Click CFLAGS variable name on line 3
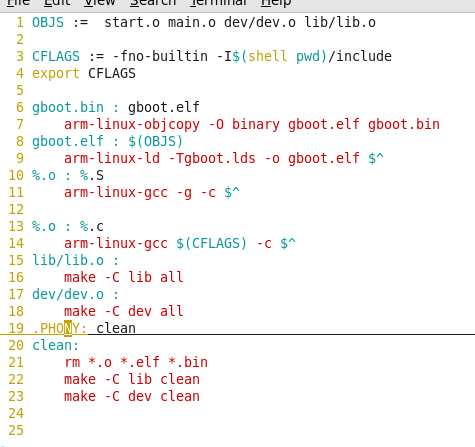Viewport: 475px width, 447px height. click(x=56, y=56)
